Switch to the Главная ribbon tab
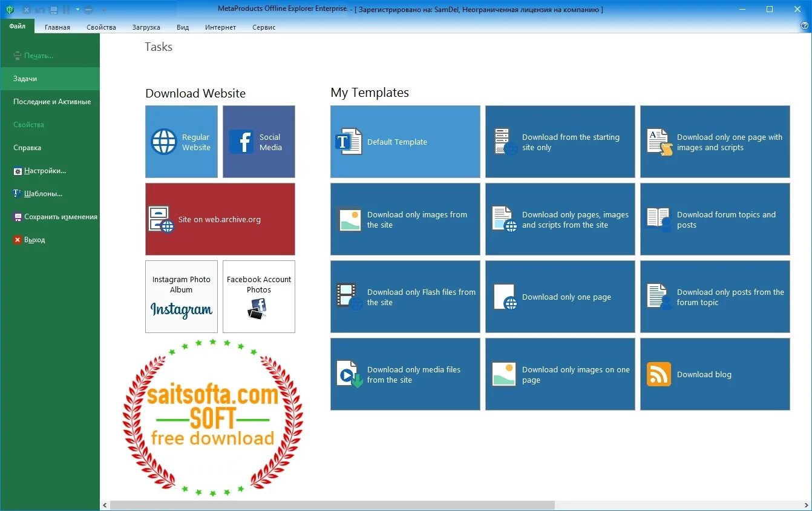This screenshot has width=812, height=511. click(57, 27)
